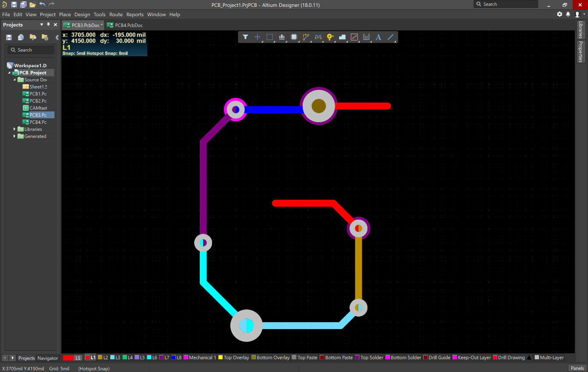Open the Navigator panel tab

[x=48, y=358]
